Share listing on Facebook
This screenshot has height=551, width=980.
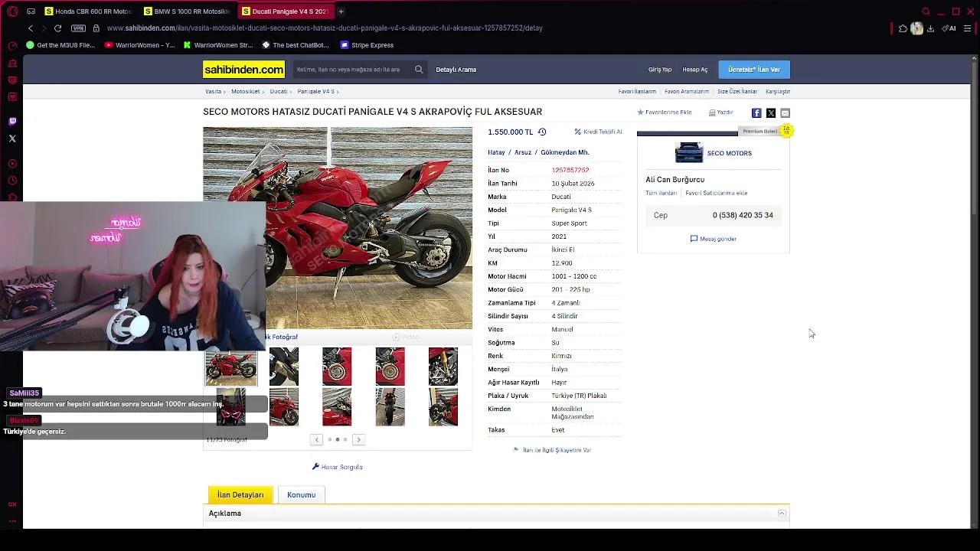click(756, 112)
